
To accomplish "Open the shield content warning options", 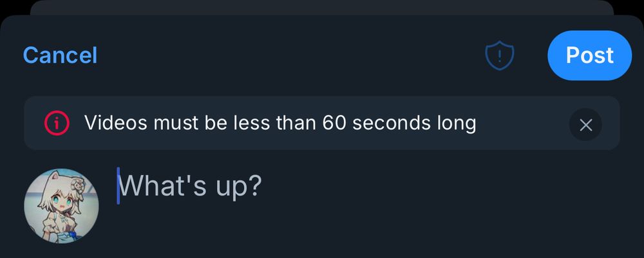I will coord(499,56).
